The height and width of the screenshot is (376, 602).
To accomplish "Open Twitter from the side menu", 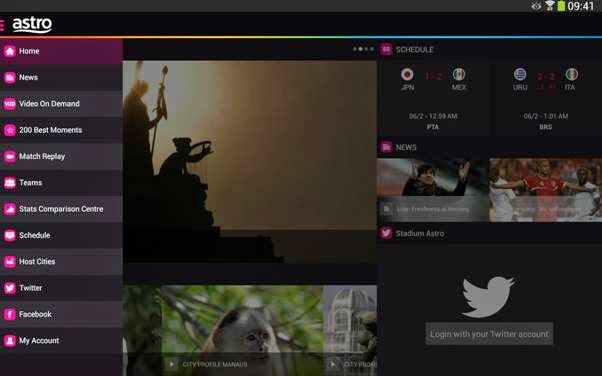I will (61, 288).
